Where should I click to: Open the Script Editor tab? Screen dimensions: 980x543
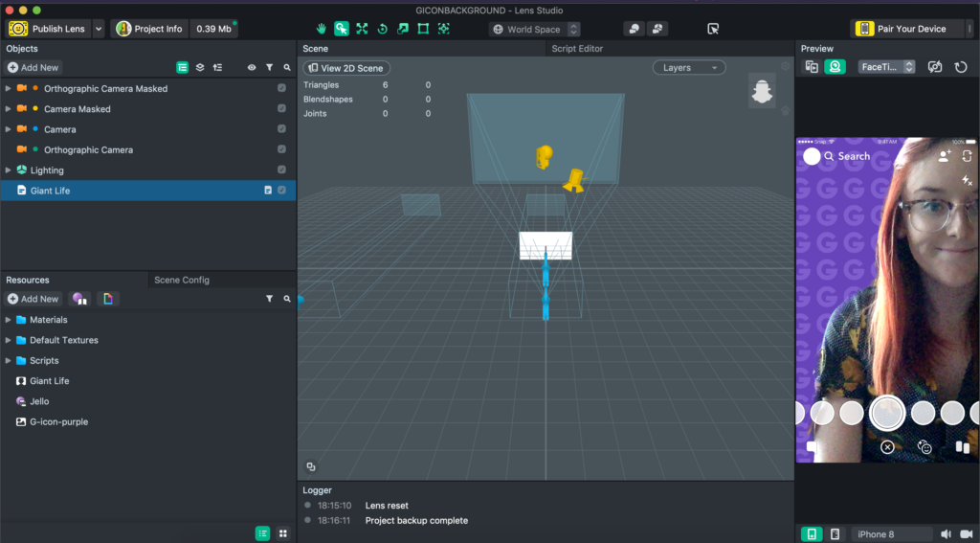[577, 48]
